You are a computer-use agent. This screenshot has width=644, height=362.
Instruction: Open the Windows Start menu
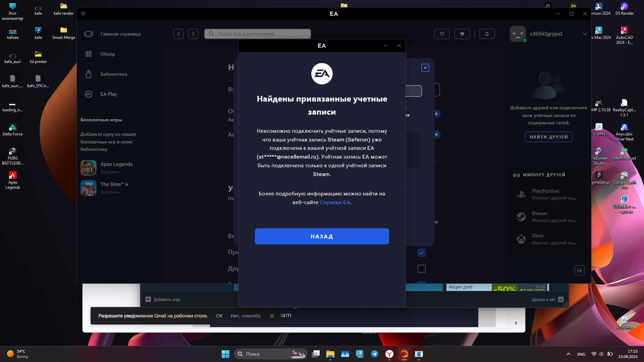225,354
